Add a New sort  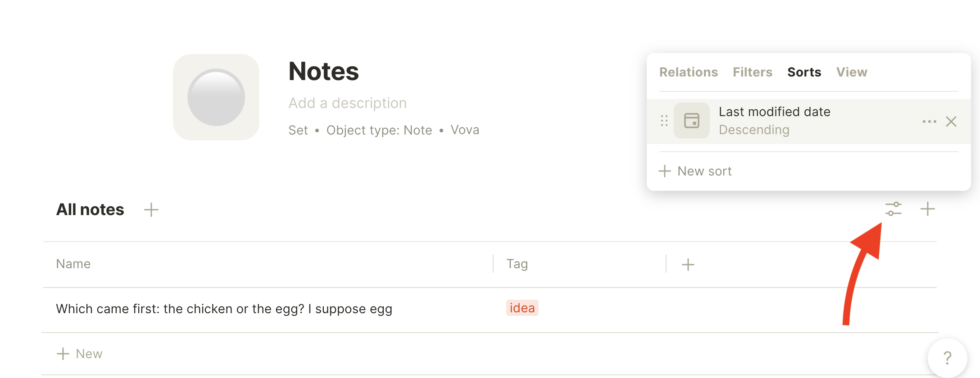(x=695, y=171)
